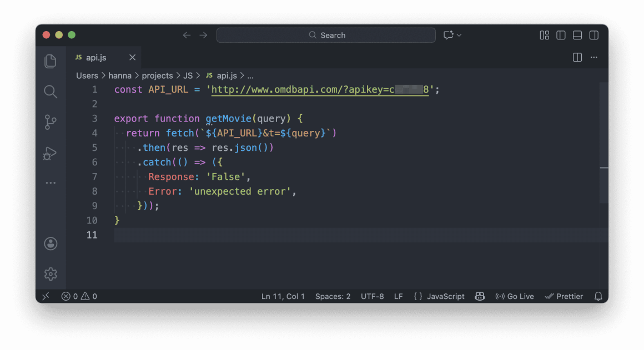Click Prettier to open formatter output
This screenshot has height=350, width=644.
pos(564,296)
